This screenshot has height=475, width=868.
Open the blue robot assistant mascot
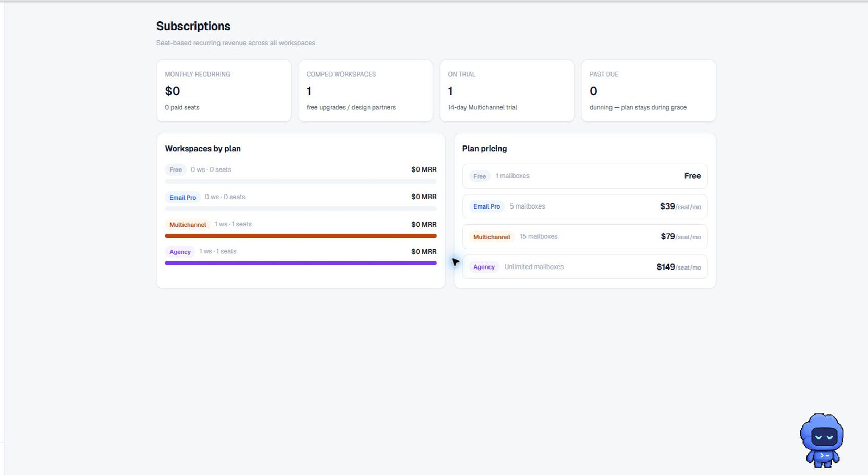tap(822, 440)
